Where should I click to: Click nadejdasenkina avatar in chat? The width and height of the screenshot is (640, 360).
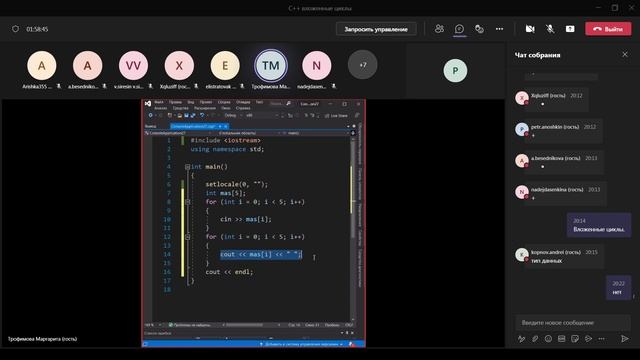[522, 192]
